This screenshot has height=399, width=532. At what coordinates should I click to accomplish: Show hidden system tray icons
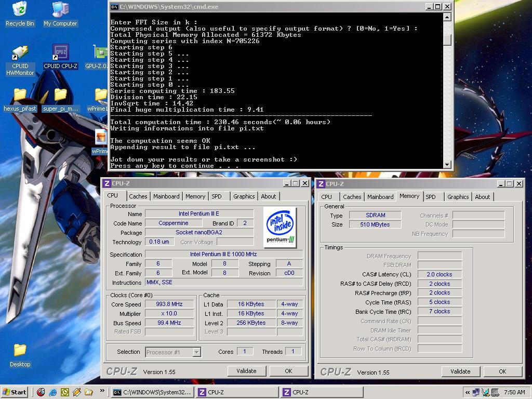[x=467, y=393]
